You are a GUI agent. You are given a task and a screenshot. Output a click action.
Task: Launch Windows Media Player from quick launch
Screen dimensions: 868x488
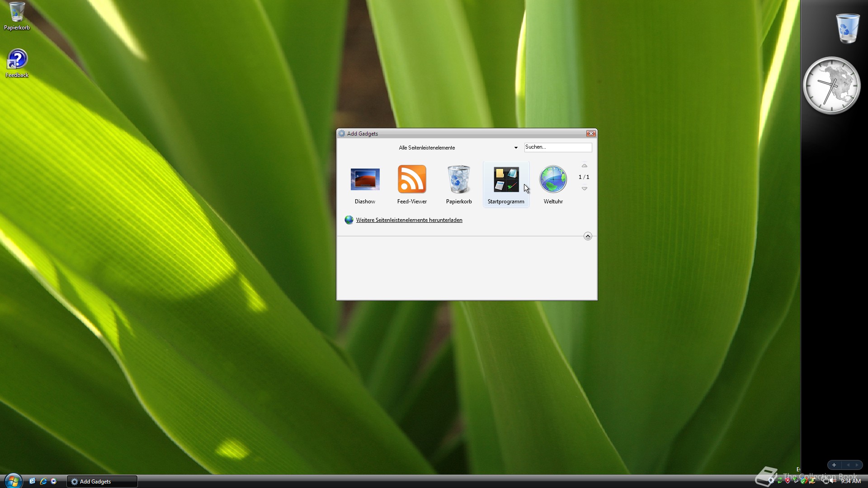coord(54,481)
